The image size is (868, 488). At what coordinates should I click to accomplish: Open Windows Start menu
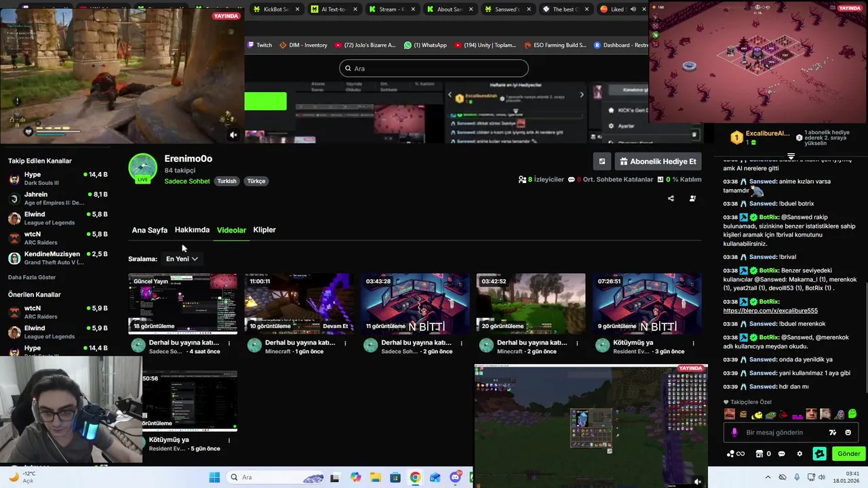coord(214,477)
